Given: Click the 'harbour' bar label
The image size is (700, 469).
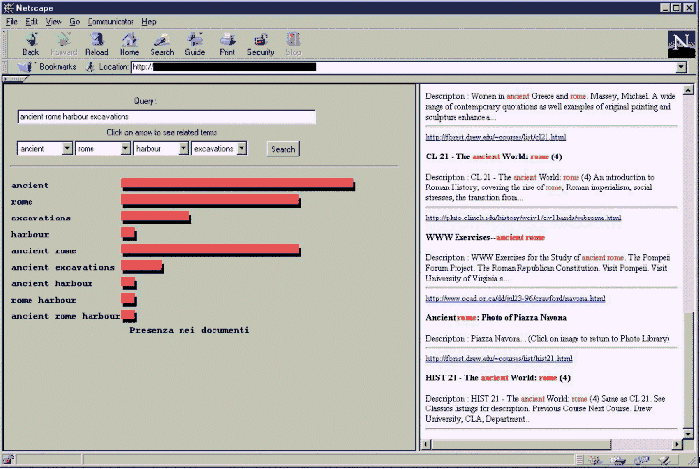Looking at the screenshot, I should coord(30,234).
